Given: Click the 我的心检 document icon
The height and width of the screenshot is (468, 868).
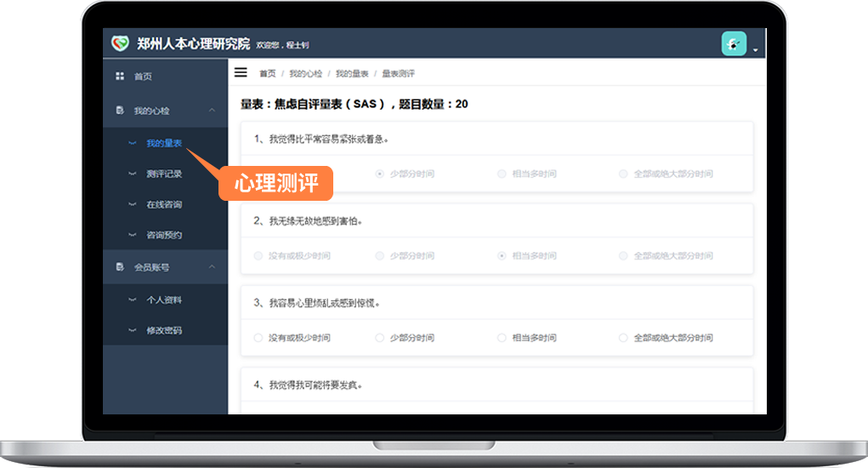Looking at the screenshot, I should pyautogui.click(x=120, y=111).
